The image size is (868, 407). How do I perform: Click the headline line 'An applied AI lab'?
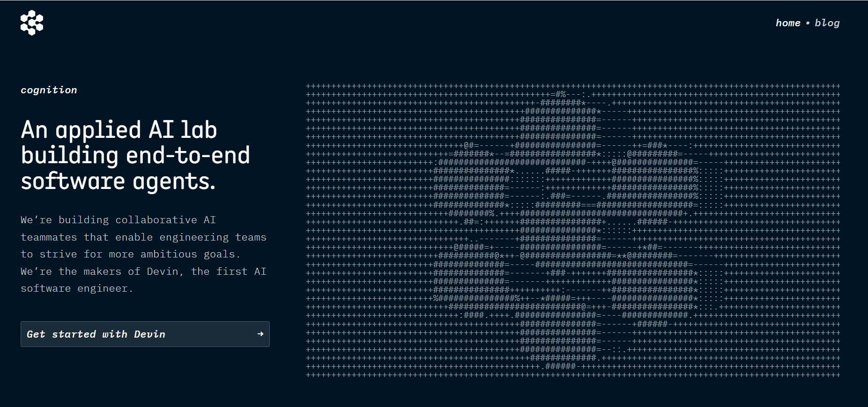(119, 130)
